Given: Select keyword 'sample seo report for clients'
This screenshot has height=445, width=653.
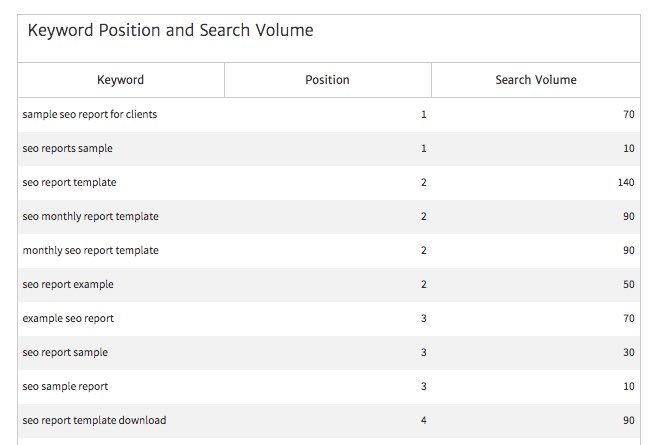Looking at the screenshot, I should tap(90, 114).
